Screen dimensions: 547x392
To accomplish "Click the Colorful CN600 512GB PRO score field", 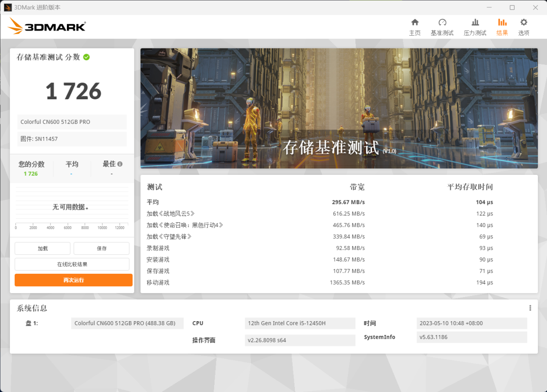I will pyautogui.click(x=72, y=122).
